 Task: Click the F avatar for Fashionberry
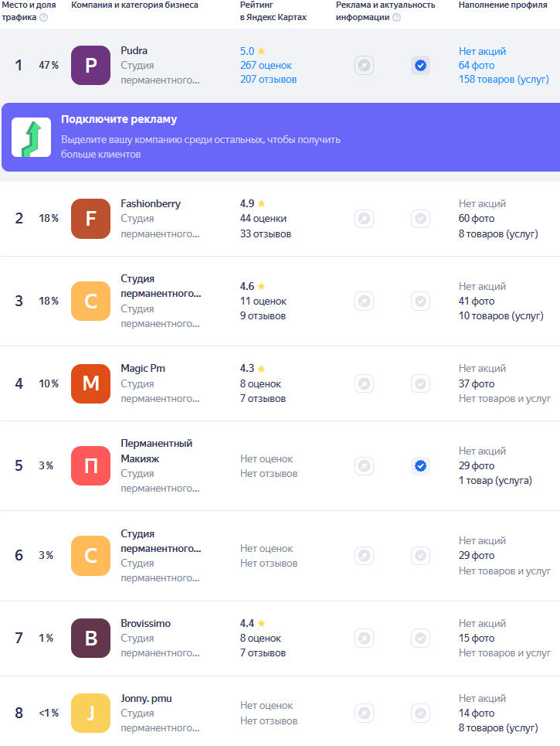point(91,218)
